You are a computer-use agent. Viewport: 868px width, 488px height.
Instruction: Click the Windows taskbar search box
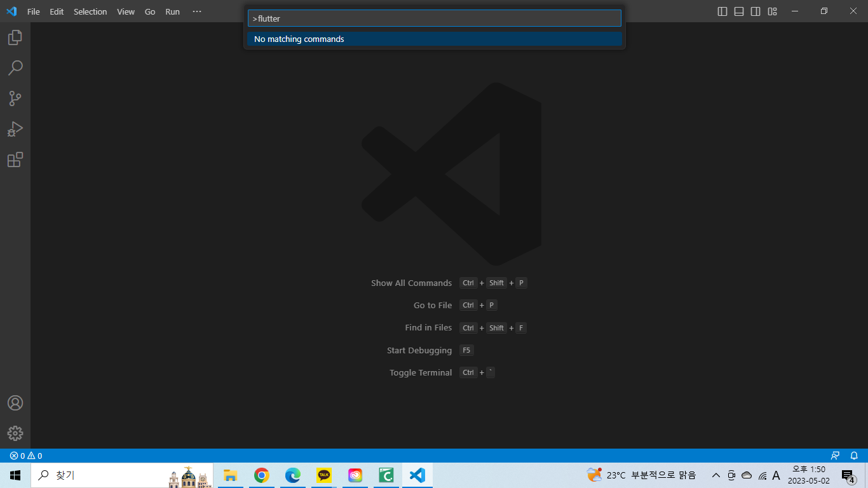(123, 475)
